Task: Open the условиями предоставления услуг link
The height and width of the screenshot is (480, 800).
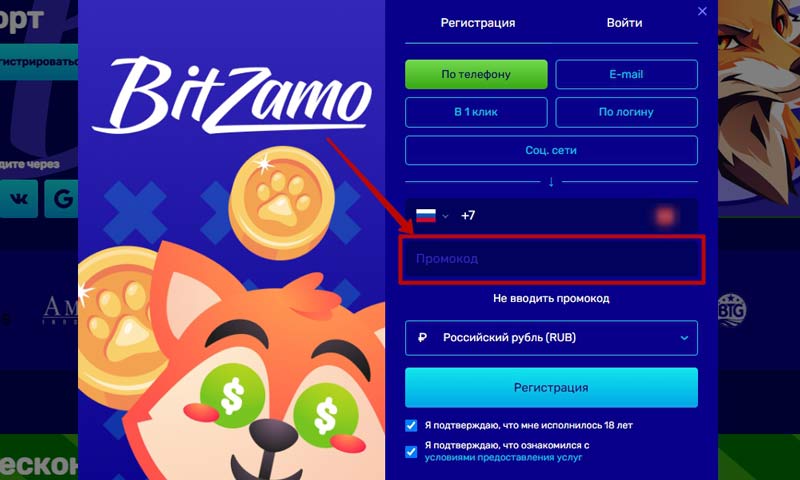Action: coord(503,458)
